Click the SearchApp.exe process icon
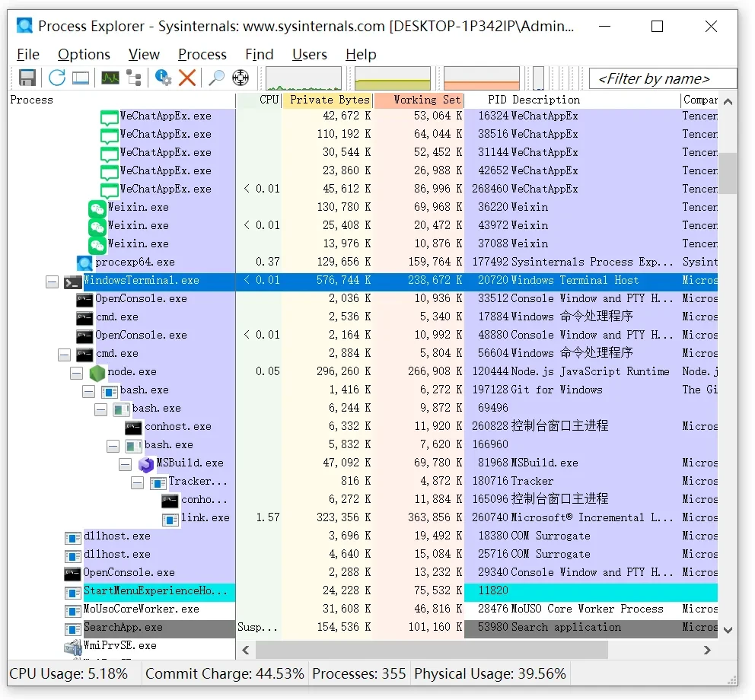Image resolution: width=755 pixels, height=700 pixels. point(73,628)
